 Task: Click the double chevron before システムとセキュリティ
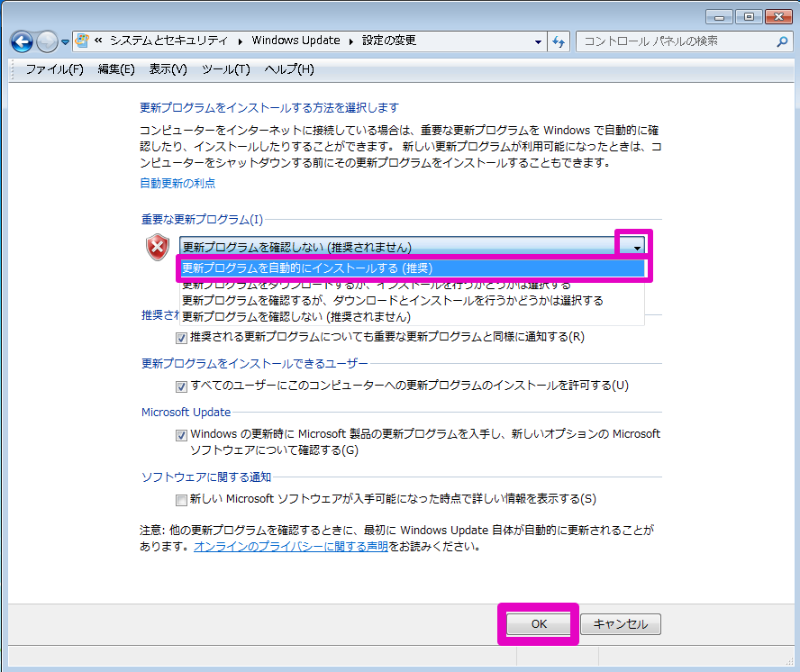coord(98,41)
